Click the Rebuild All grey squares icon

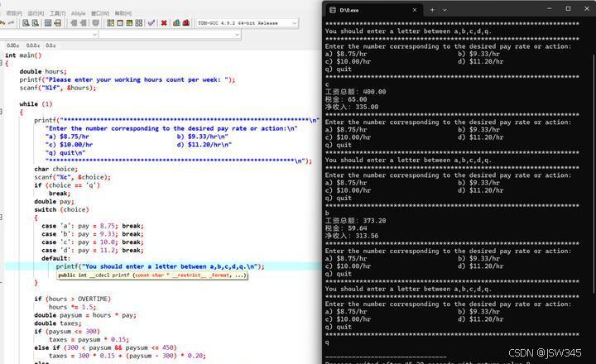[x=139, y=23]
